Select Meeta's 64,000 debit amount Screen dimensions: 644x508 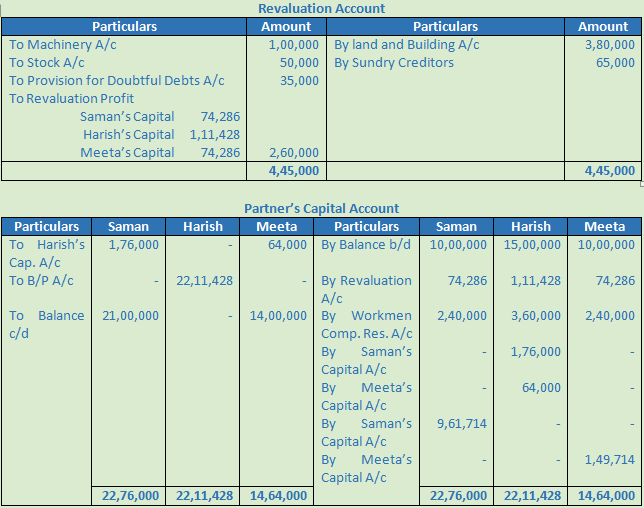(288, 245)
